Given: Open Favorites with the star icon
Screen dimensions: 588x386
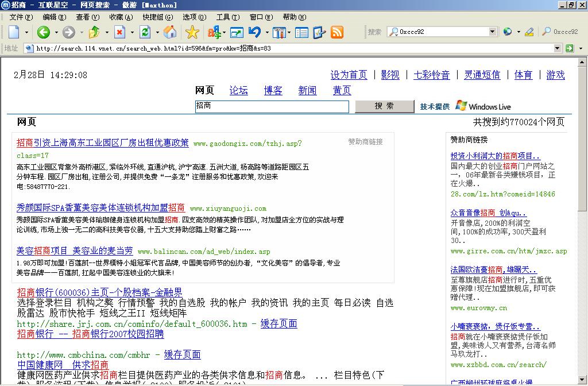Looking at the screenshot, I should point(192,32).
